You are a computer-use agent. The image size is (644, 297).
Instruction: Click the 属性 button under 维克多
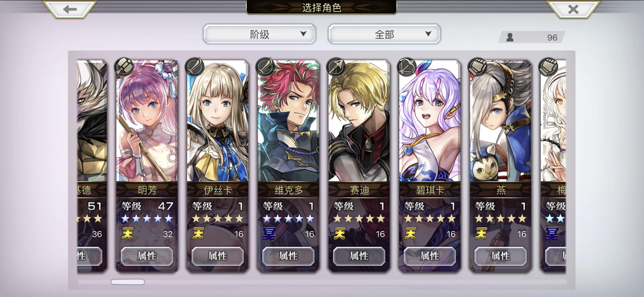(288, 256)
